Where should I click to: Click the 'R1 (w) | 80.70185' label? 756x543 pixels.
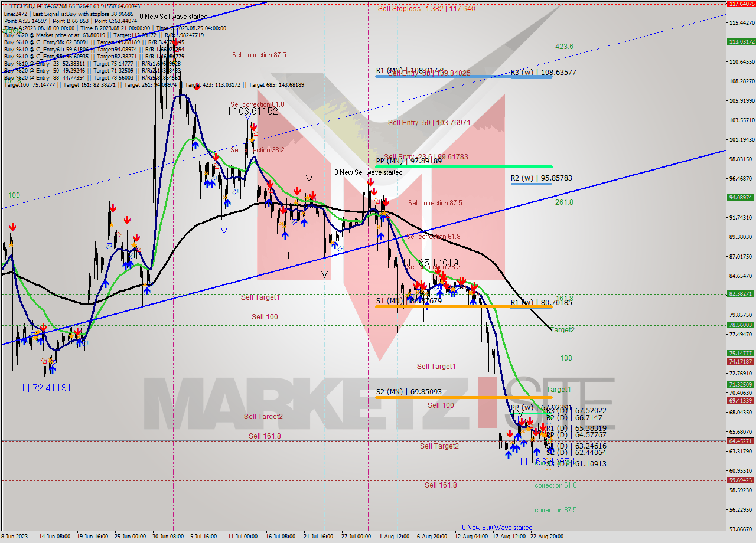541,303
